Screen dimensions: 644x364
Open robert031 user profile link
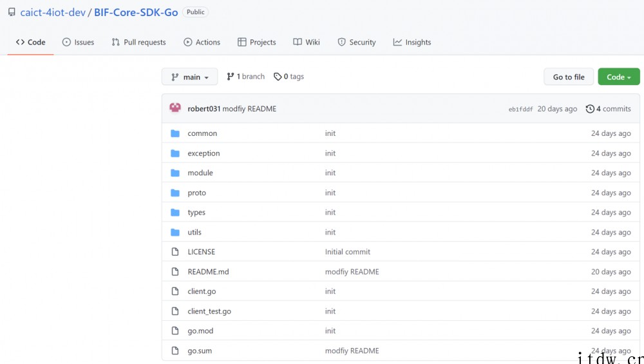(x=204, y=109)
